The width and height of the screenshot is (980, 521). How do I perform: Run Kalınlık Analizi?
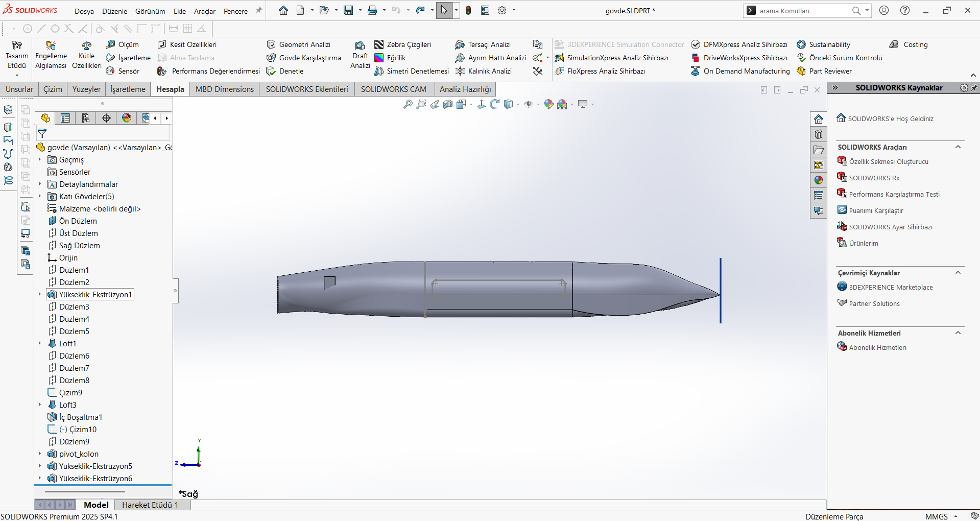pos(484,71)
